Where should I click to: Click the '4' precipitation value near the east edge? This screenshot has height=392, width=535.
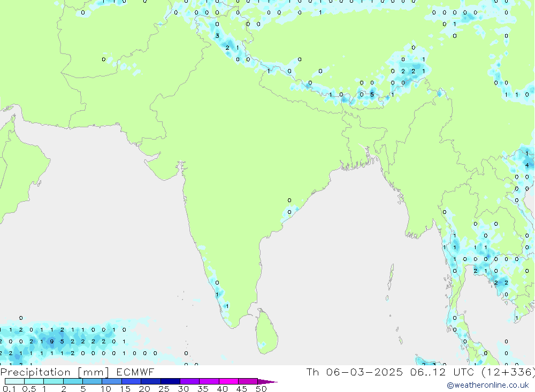pyautogui.click(x=527, y=165)
